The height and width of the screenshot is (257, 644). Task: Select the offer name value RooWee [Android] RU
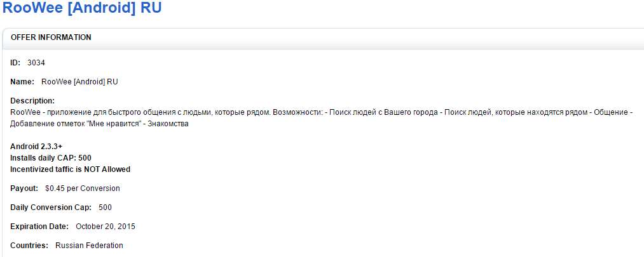[79, 82]
